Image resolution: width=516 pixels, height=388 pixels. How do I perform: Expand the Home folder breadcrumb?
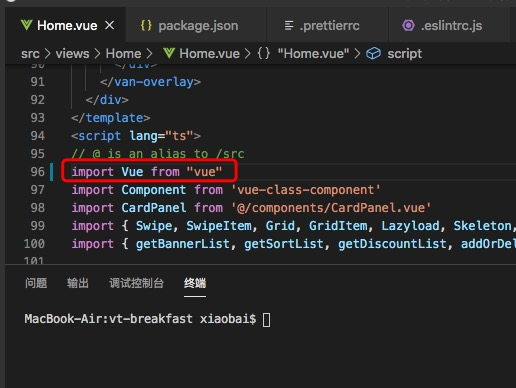(x=123, y=53)
